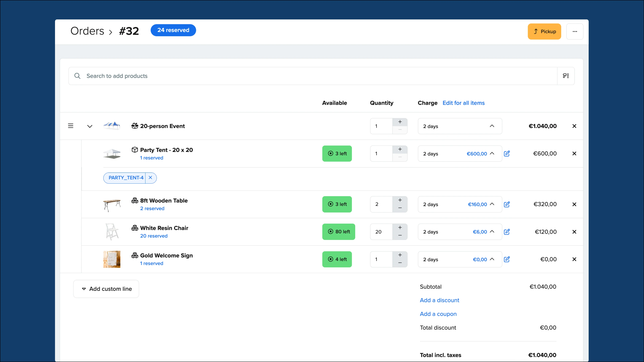The width and height of the screenshot is (644, 362).
Task: Collapse the 20-person Event bundle chevron
Action: click(90, 126)
